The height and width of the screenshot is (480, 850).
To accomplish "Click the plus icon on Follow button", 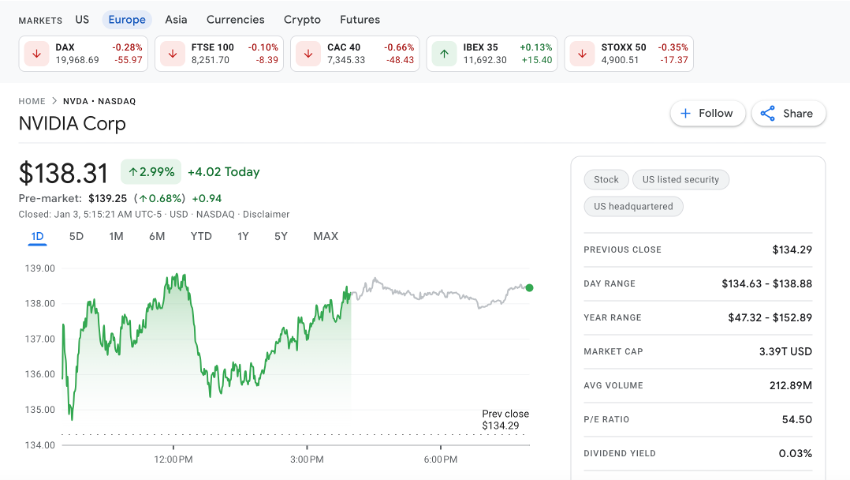I will (x=685, y=113).
